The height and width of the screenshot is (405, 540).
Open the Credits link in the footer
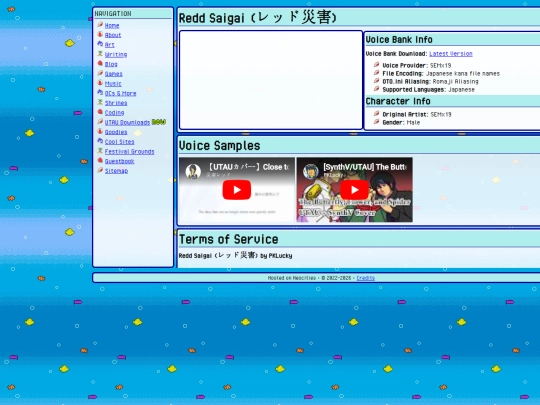pyautogui.click(x=366, y=278)
